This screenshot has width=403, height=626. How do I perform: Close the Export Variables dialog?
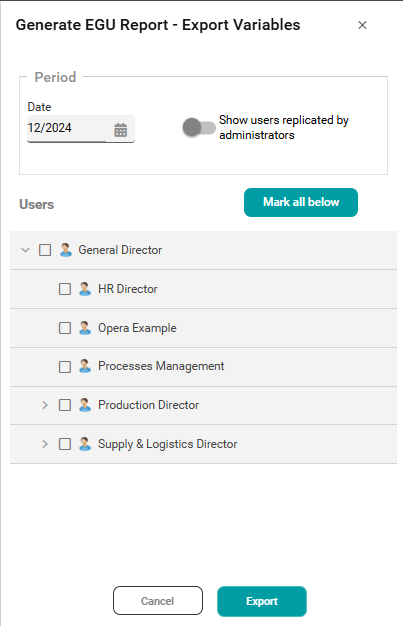(x=362, y=25)
